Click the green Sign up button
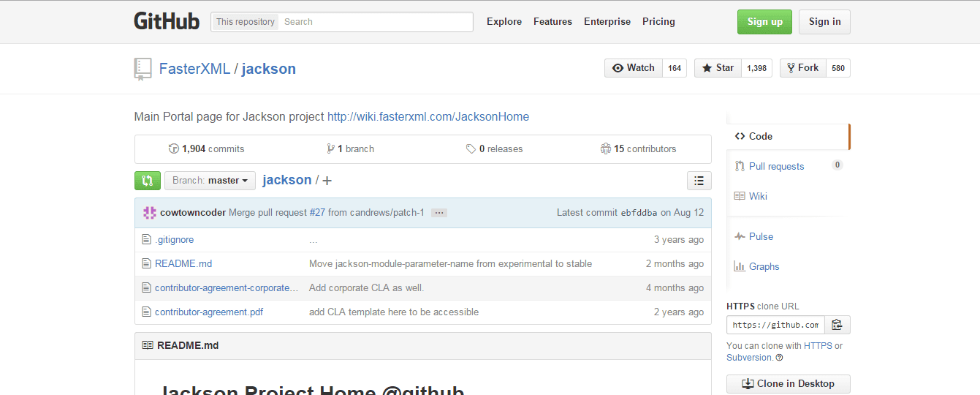 764,22
